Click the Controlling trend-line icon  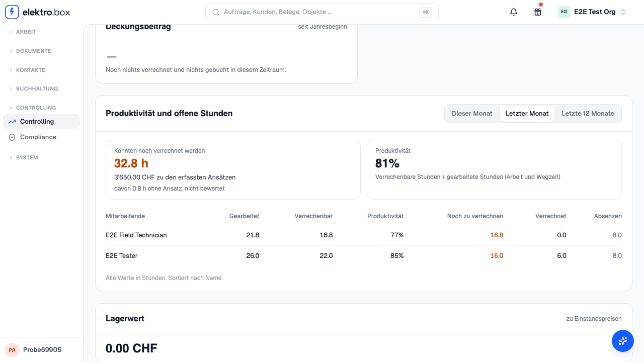12,122
